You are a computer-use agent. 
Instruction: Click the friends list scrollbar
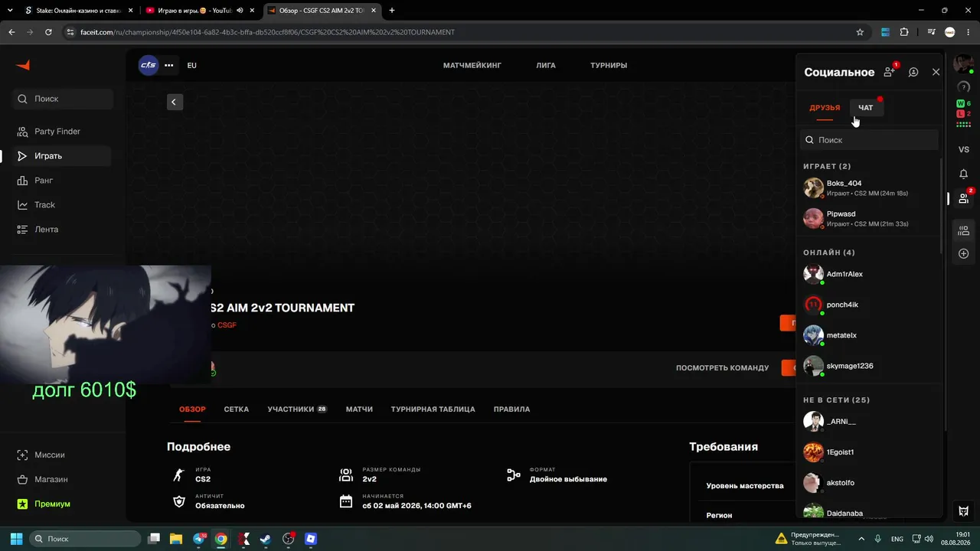click(x=942, y=207)
